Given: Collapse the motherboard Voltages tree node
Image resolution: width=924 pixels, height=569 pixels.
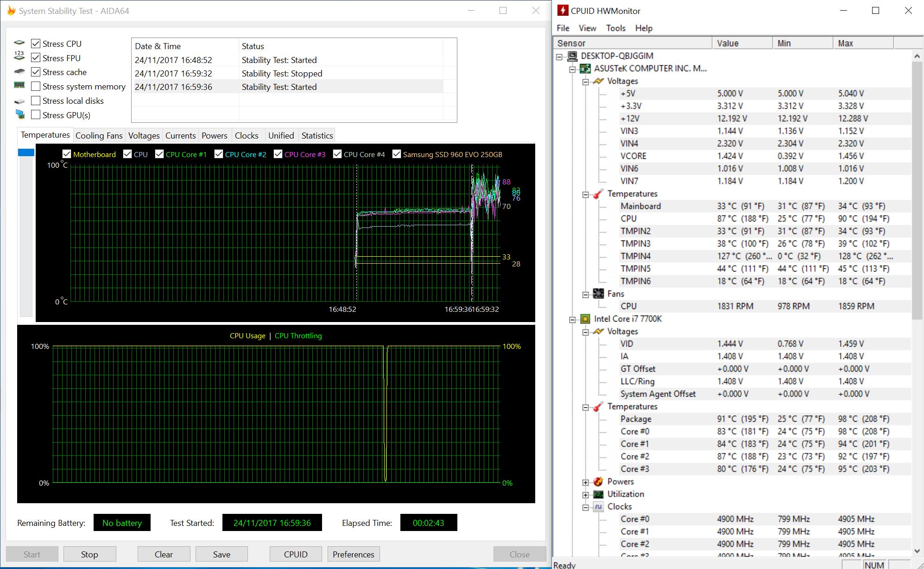Looking at the screenshot, I should point(586,82).
